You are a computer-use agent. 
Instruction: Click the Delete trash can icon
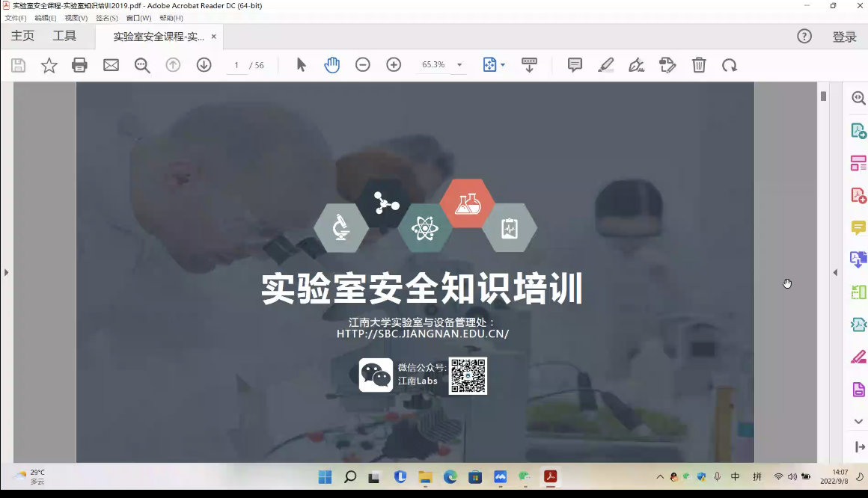point(699,65)
